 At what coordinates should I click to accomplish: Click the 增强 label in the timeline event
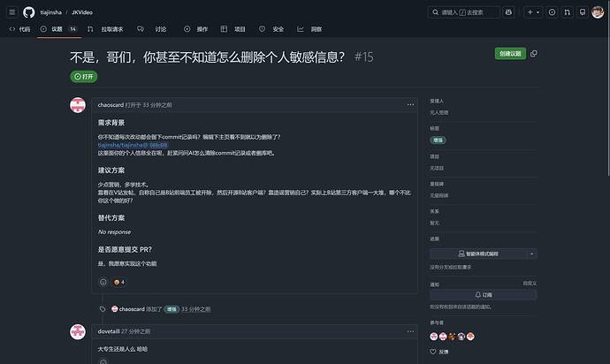[x=172, y=309]
